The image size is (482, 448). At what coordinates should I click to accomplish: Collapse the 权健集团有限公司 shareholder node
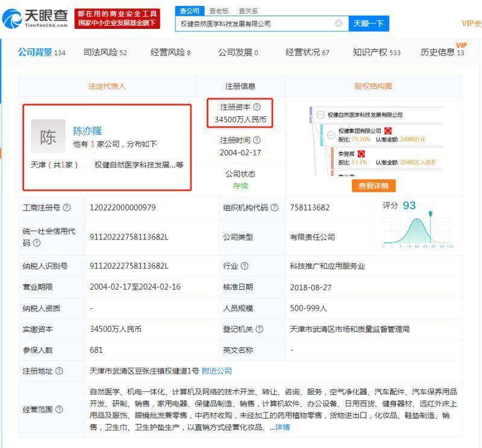331,135
